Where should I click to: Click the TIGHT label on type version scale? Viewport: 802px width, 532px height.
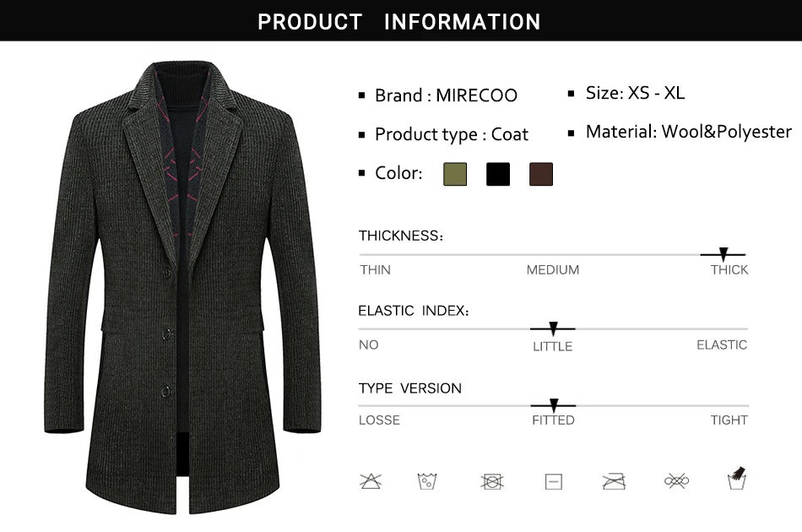pos(729,420)
